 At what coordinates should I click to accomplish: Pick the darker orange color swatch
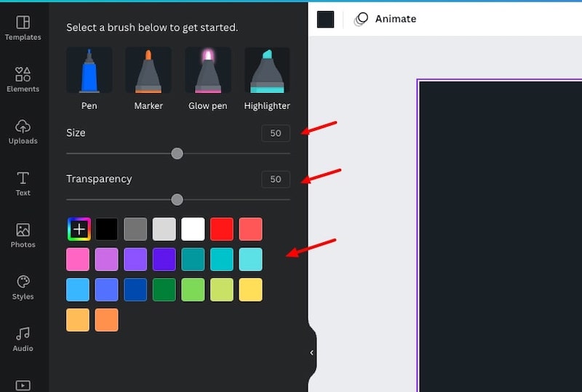click(x=106, y=320)
